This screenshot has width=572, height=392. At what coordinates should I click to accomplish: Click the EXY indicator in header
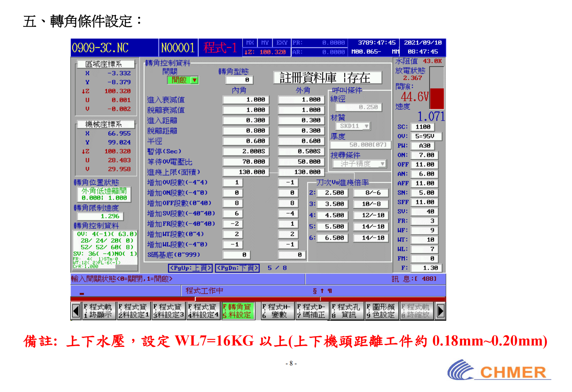click(x=282, y=43)
